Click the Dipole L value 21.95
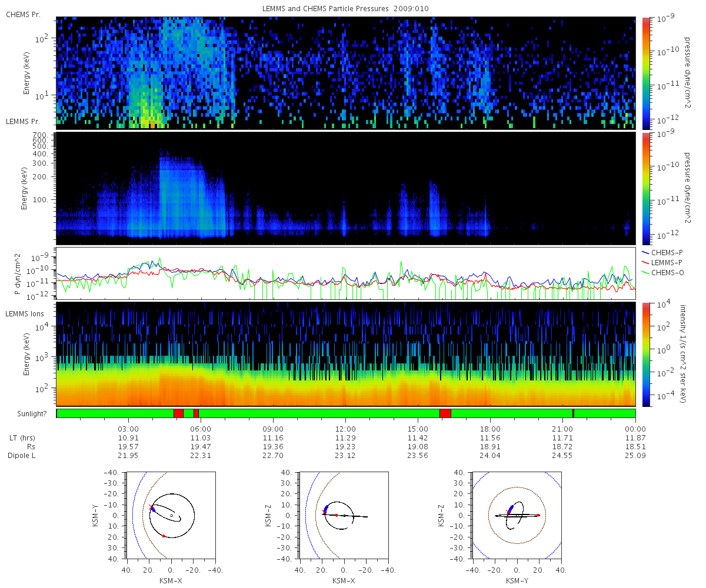 (x=128, y=456)
